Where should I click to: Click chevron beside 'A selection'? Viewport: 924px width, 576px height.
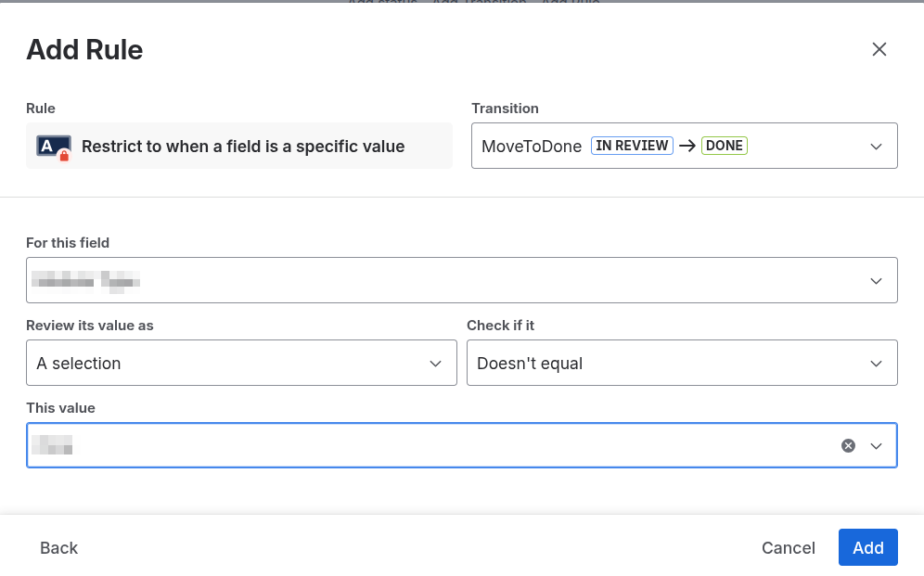[435, 364]
